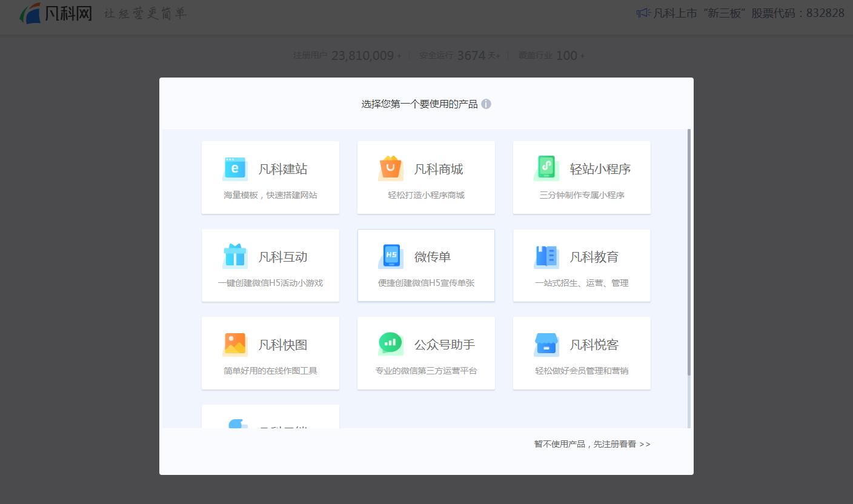Click the 公众号助手 title text

[445, 345]
